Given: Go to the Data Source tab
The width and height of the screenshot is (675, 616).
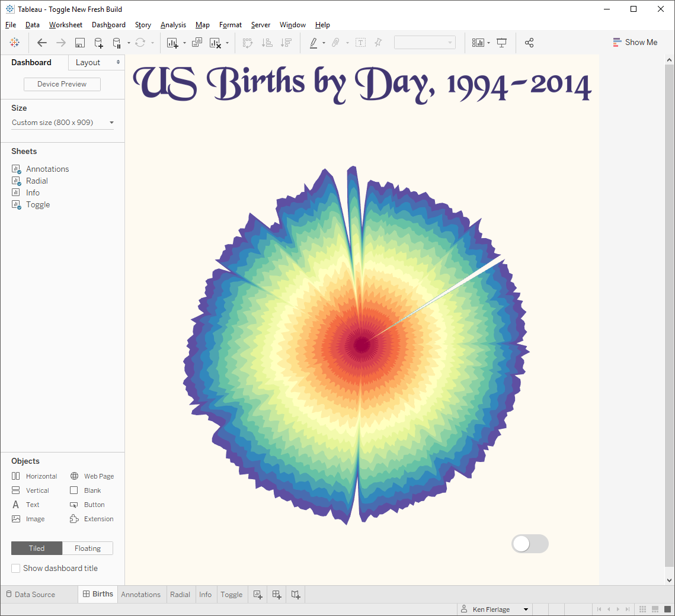Looking at the screenshot, I should point(31,594).
